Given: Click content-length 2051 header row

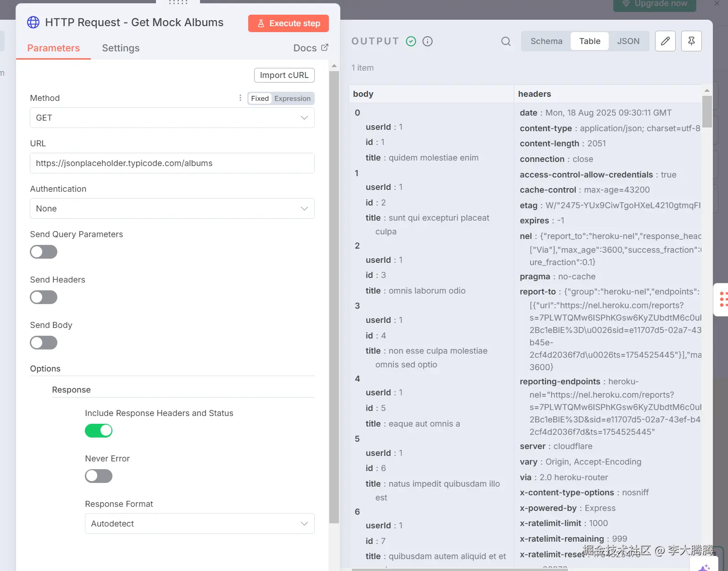Looking at the screenshot, I should [x=563, y=144].
